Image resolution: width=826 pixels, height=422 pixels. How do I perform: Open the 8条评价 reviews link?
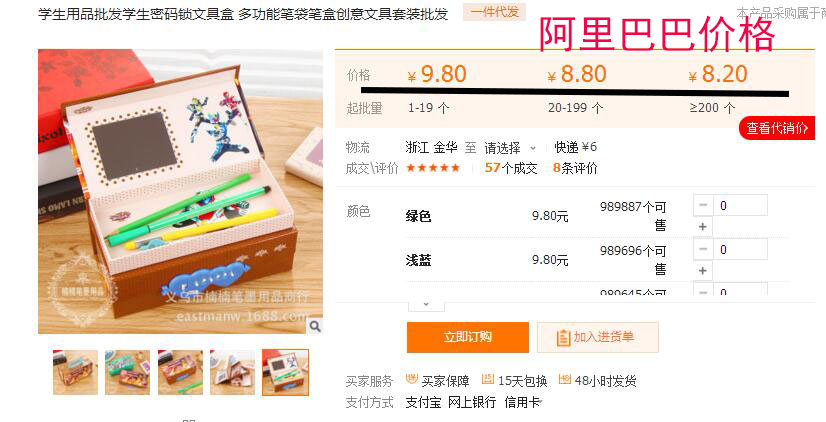click(575, 168)
